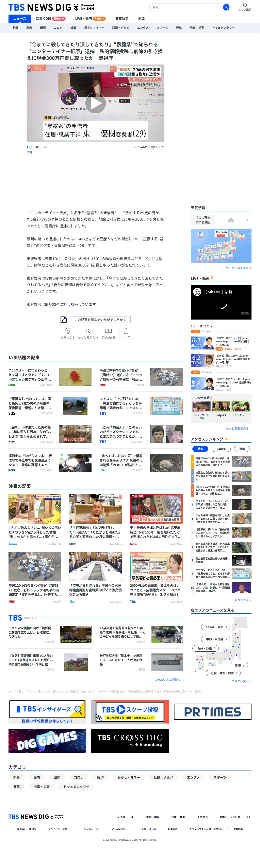
Task: Open footer 利用規約 link
Action: 173,829
